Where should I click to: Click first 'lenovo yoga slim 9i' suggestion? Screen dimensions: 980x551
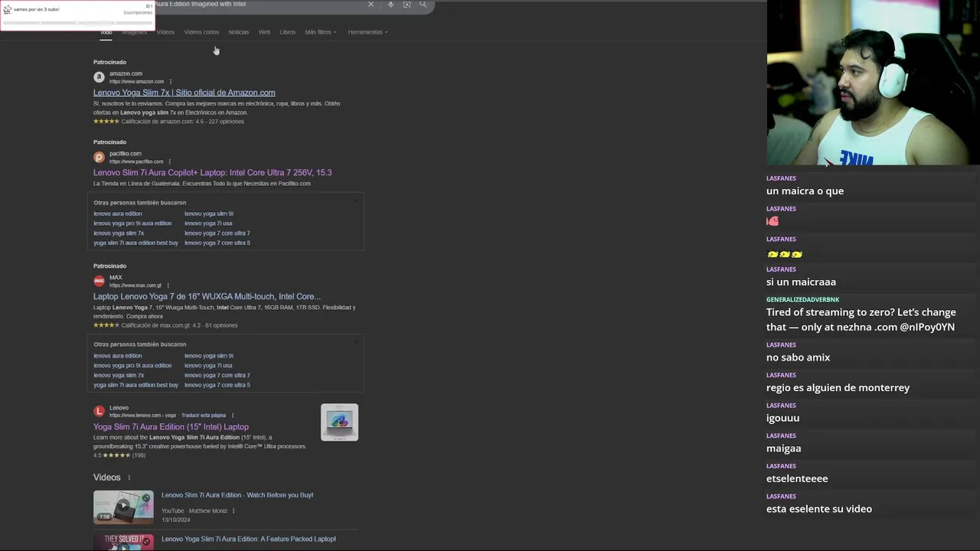coord(209,214)
